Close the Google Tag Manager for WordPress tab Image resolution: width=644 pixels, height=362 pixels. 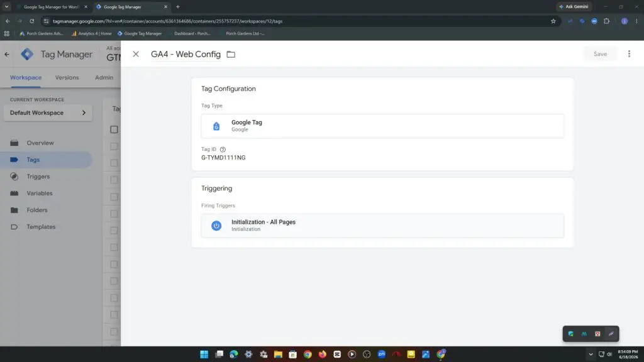point(86,7)
